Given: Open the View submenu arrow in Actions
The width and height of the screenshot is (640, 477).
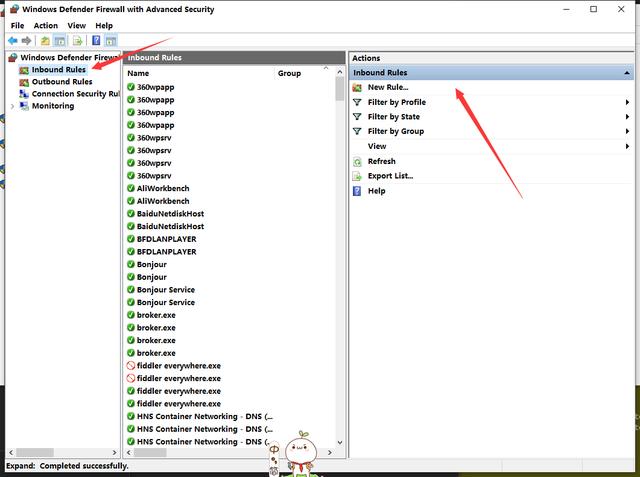Looking at the screenshot, I should 627,146.
